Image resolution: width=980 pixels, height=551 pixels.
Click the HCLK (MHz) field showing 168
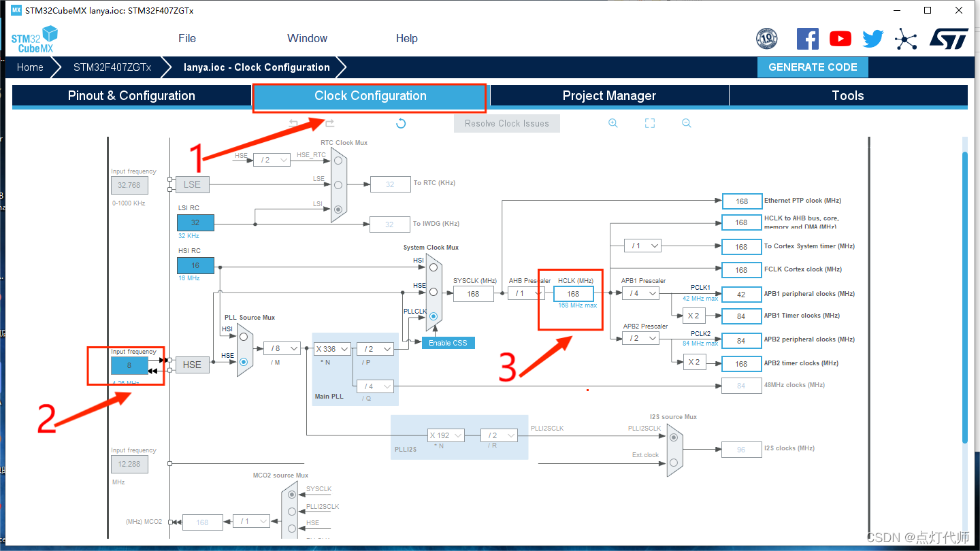tap(573, 294)
